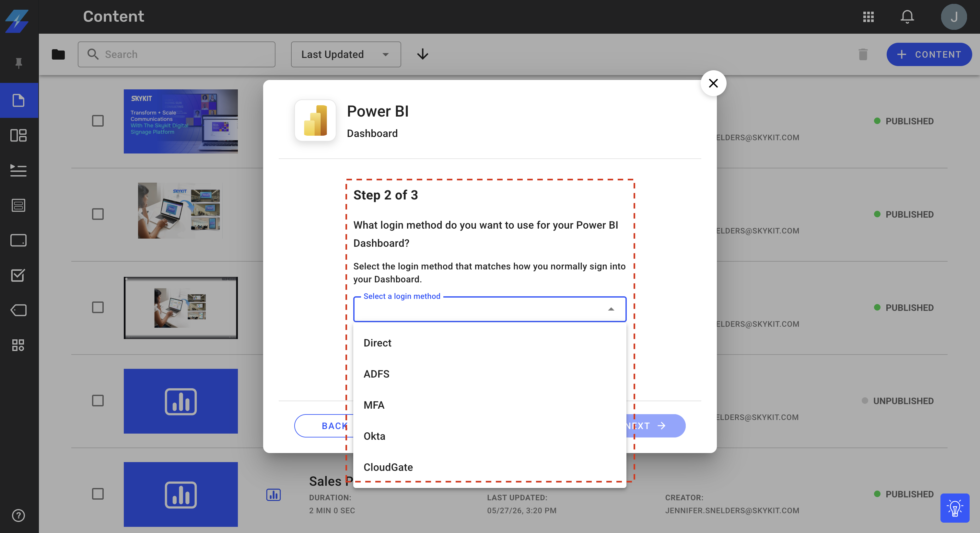The height and width of the screenshot is (533, 980).
Task: Check the unpublished dashboard item checkbox
Action: tap(98, 400)
